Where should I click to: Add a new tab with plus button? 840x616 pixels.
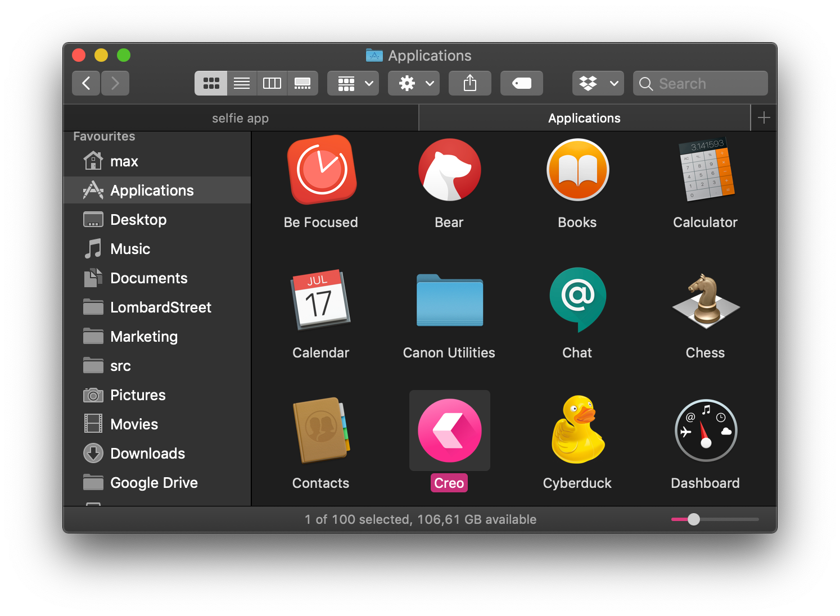coord(764,118)
